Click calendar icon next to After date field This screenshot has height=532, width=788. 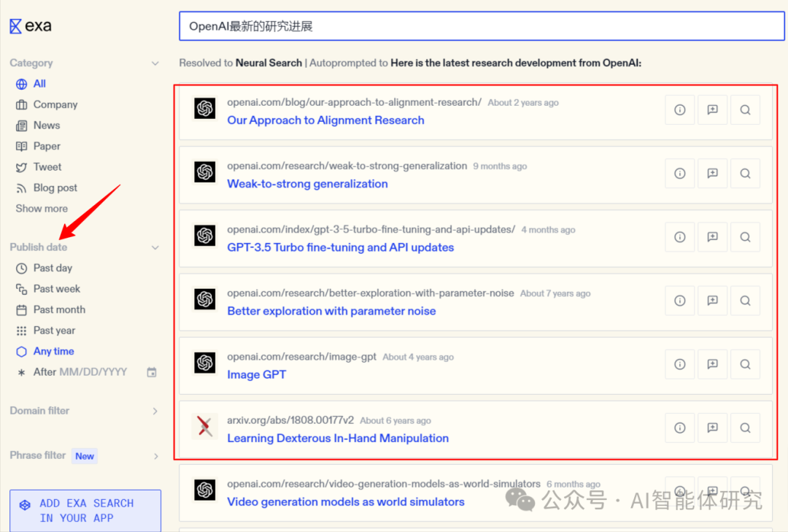click(151, 372)
